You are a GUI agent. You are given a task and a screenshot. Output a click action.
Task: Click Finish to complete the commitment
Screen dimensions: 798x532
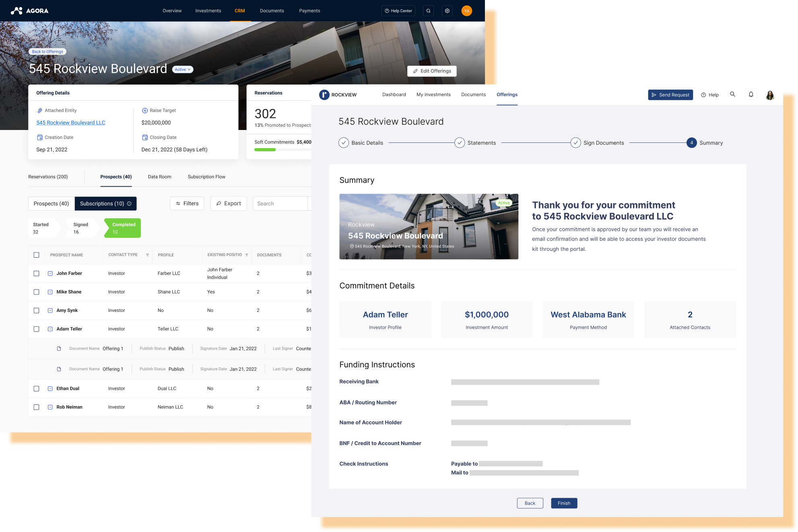(564, 503)
